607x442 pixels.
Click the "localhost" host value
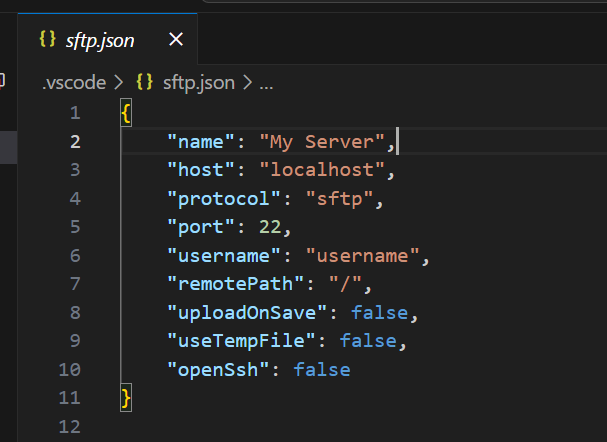tap(322, 170)
